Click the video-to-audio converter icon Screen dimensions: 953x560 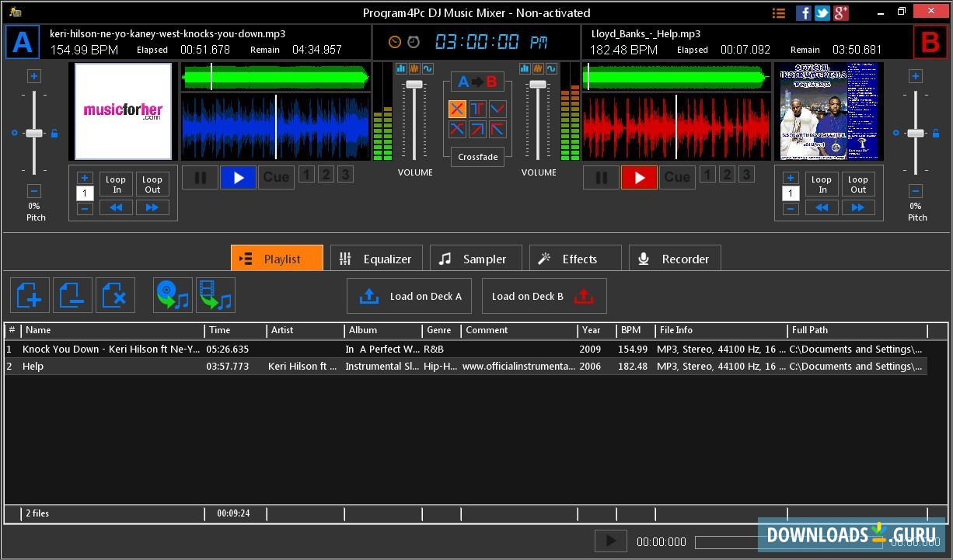pyautogui.click(x=216, y=295)
